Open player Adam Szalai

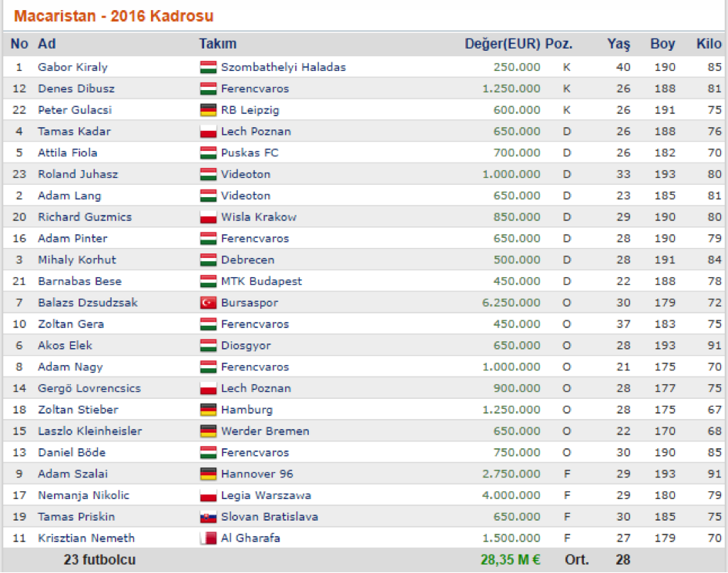tap(73, 474)
